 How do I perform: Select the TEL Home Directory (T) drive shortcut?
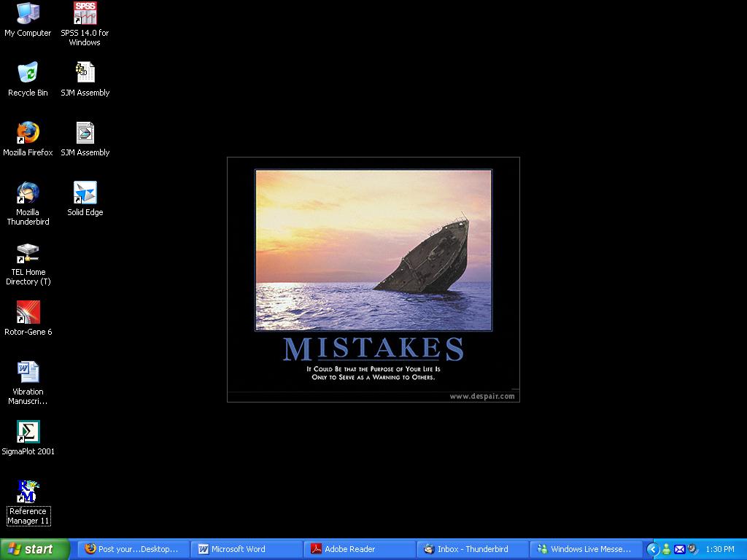pos(28,263)
